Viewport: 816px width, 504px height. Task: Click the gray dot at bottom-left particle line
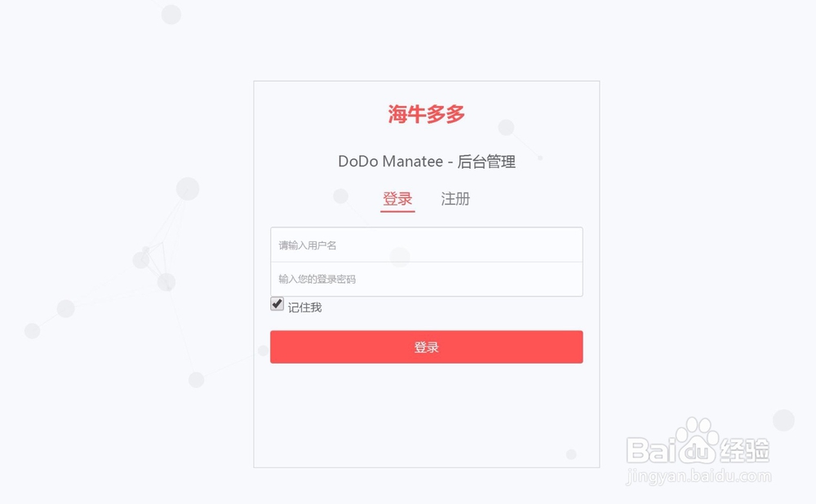point(33,331)
